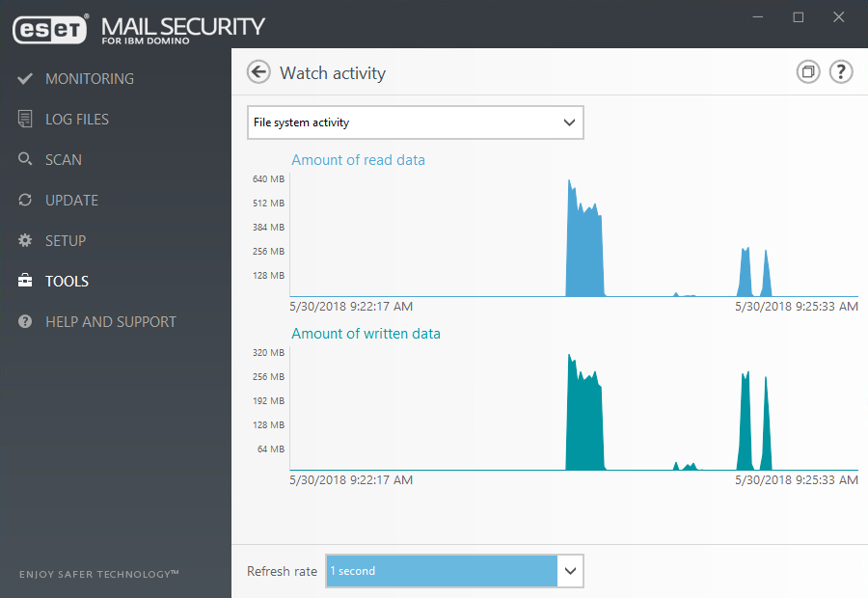Click the open-in-new-window icon
The height and width of the screenshot is (598, 868).
tap(808, 71)
